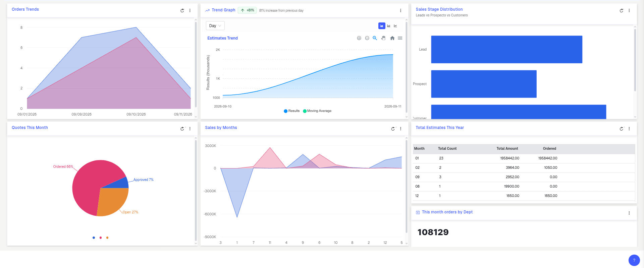Refresh the Quotes This Month widget

(182, 129)
